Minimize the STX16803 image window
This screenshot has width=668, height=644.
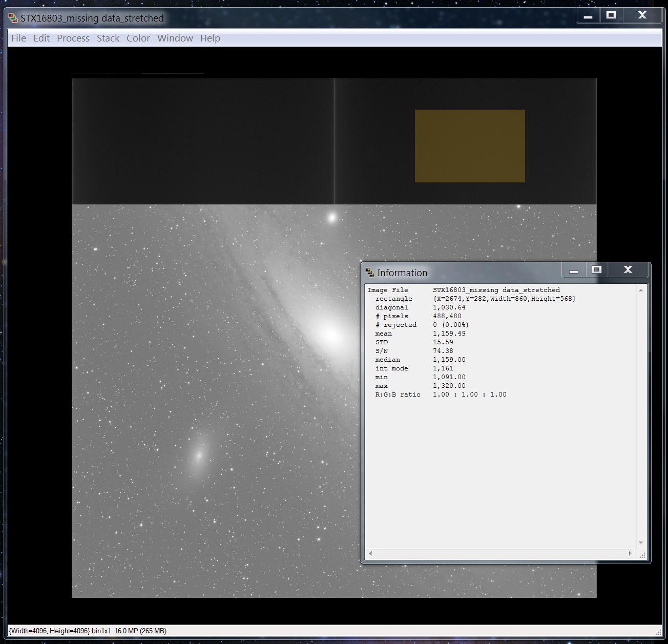(x=588, y=16)
